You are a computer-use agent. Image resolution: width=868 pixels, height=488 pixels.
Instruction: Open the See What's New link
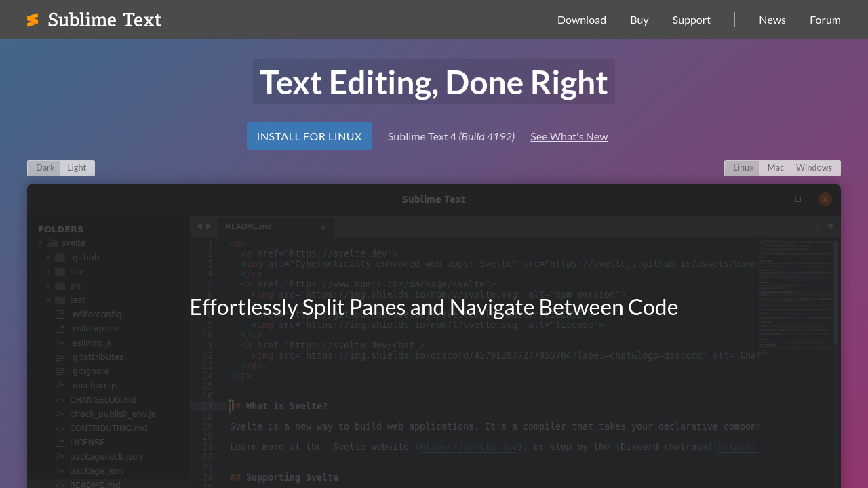(568, 136)
